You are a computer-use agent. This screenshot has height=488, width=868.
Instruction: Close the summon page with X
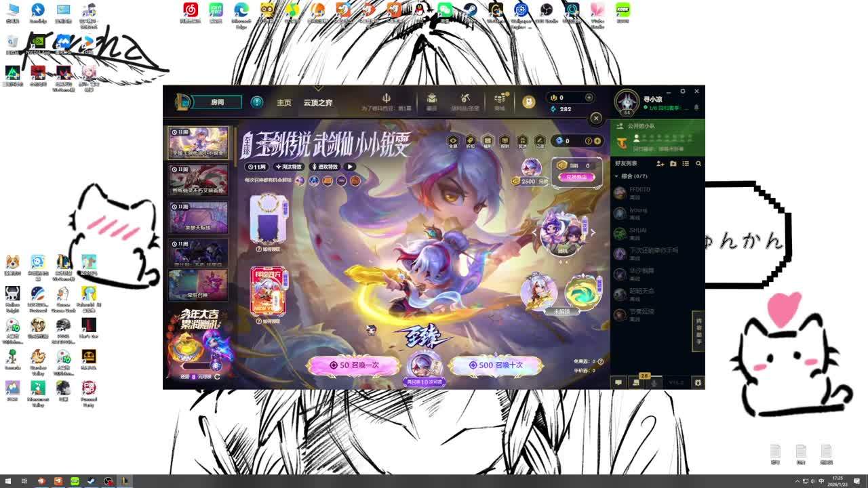[x=596, y=118]
